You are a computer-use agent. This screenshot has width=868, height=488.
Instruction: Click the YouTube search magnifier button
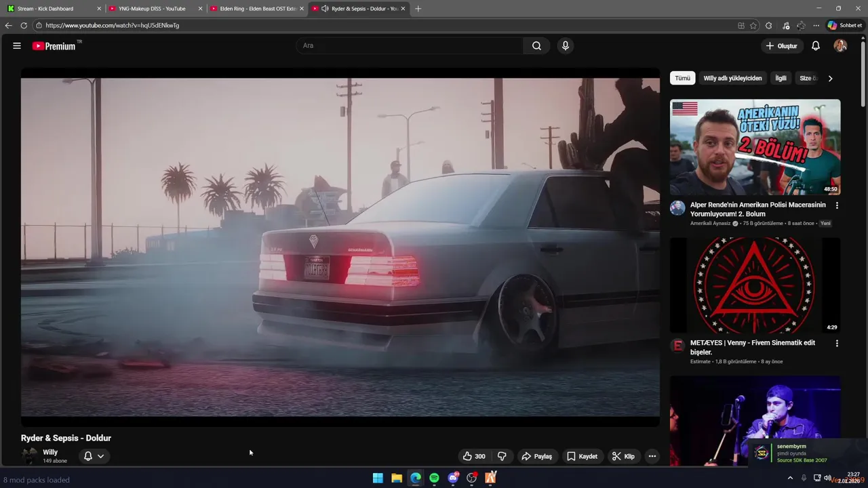click(x=536, y=46)
